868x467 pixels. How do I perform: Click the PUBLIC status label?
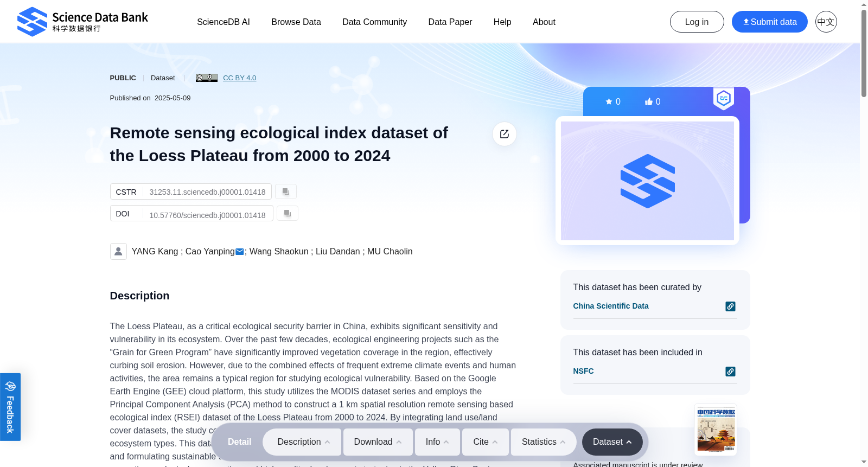pos(123,78)
